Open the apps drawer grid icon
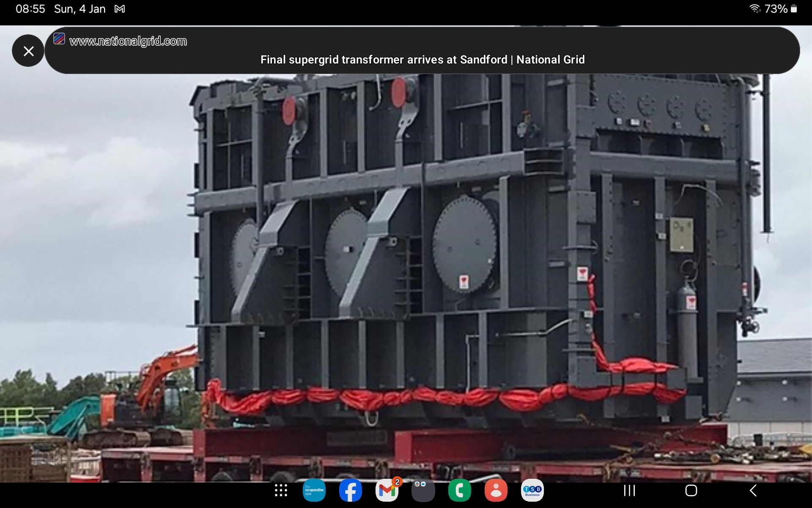The width and height of the screenshot is (812, 508). [x=281, y=491]
